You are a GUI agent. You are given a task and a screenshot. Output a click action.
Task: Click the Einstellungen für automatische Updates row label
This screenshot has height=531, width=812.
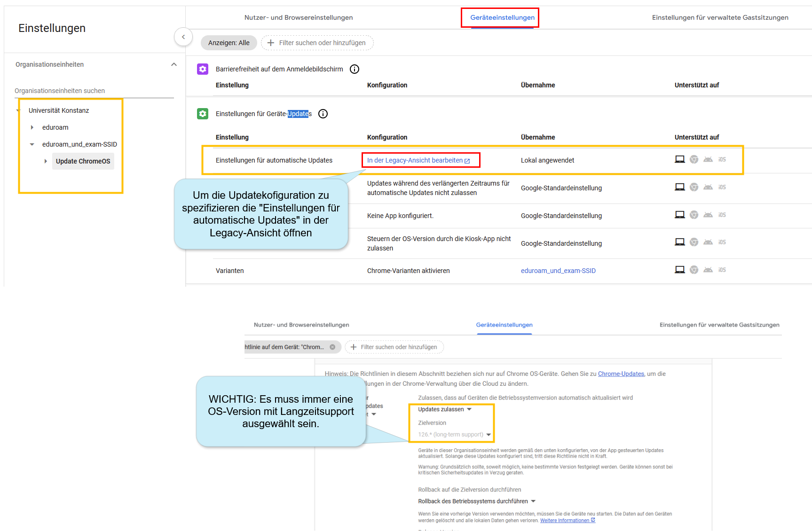[274, 160]
